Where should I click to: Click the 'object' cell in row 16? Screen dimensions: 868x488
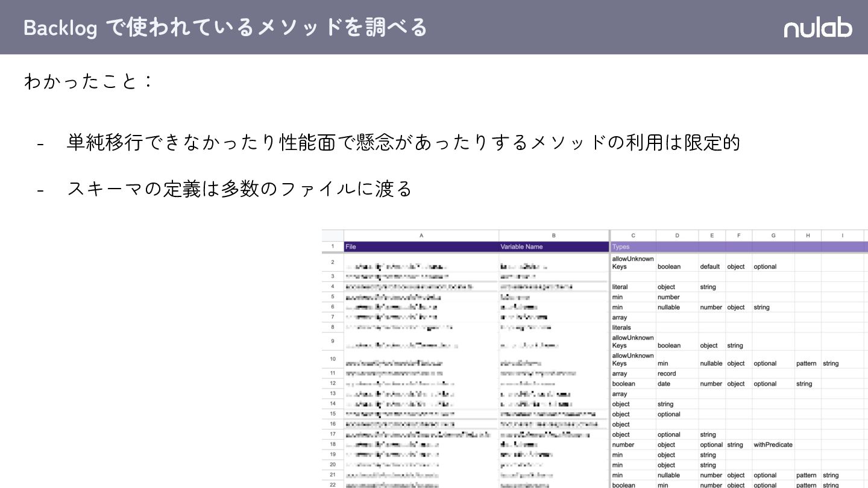tap(633, 425)
